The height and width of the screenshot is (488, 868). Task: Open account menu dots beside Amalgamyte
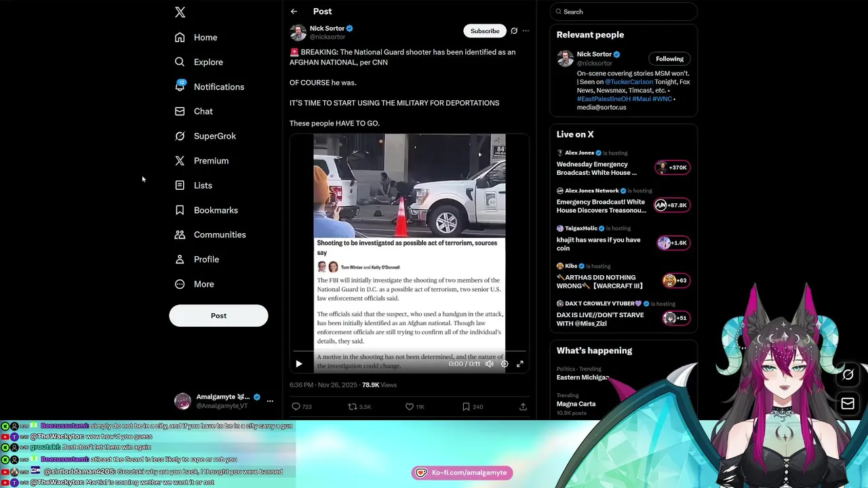pyautogui.click(x=270, y=401)
